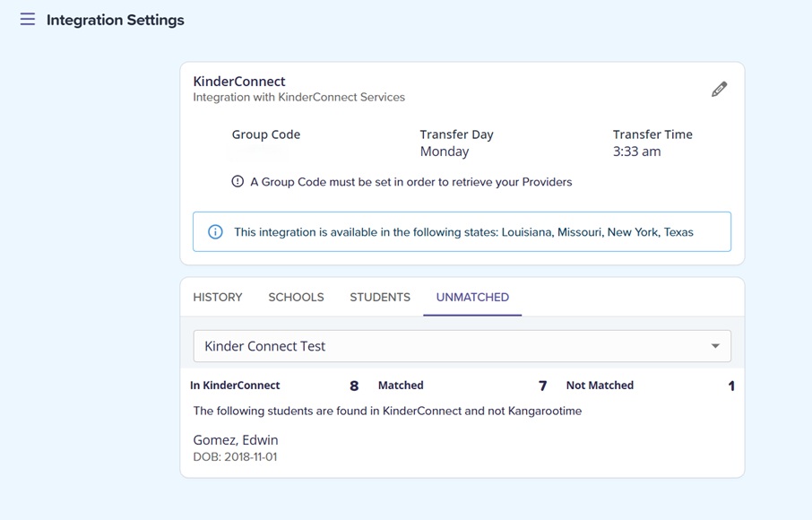This screenshot has height=520, width=812.
Task: Click the In KinderConnect count of 8
Action: (x=354, y=386)
